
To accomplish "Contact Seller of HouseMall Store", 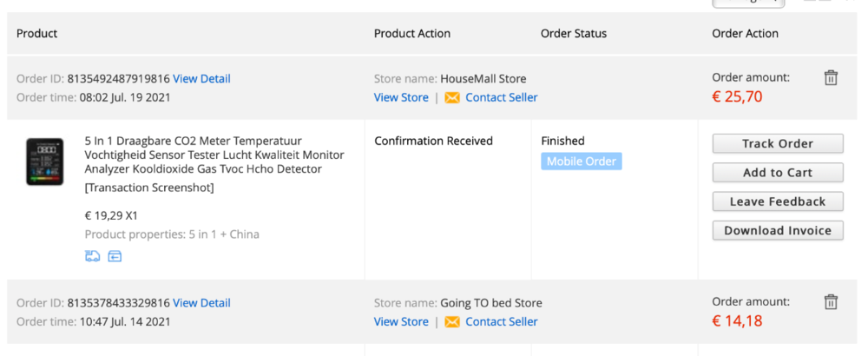I will (x=501, y=97).
